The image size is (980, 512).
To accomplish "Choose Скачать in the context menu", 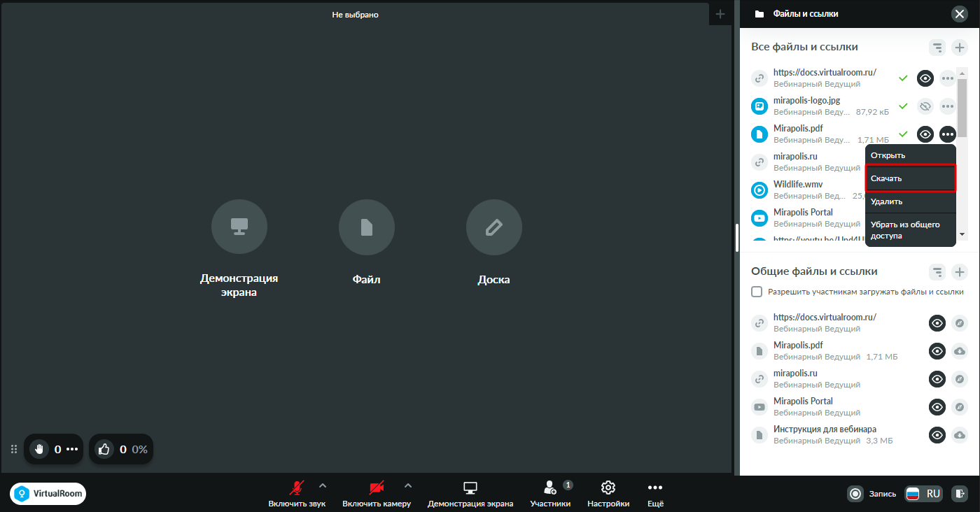I will [x=911, y=178].
